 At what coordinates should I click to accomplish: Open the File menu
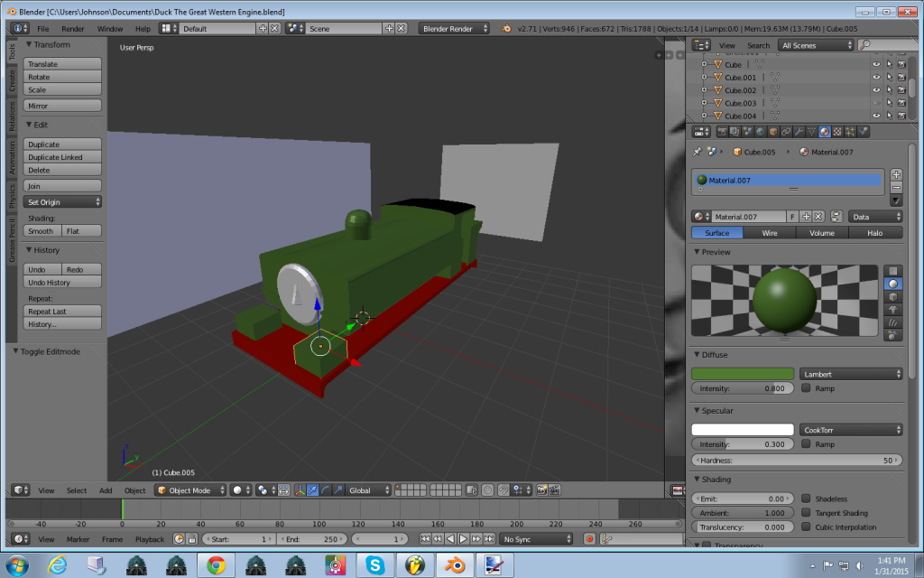point(43,28)
